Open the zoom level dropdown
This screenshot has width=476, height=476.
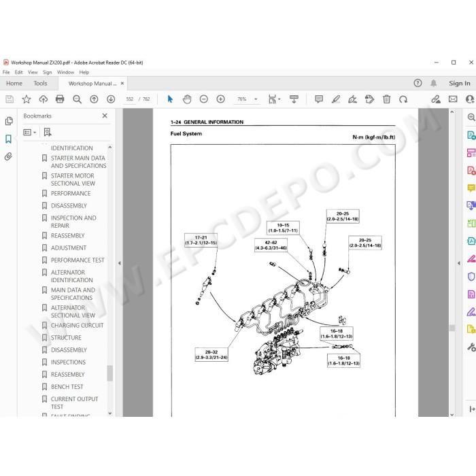pyautogui.click(x=256, y=99)
